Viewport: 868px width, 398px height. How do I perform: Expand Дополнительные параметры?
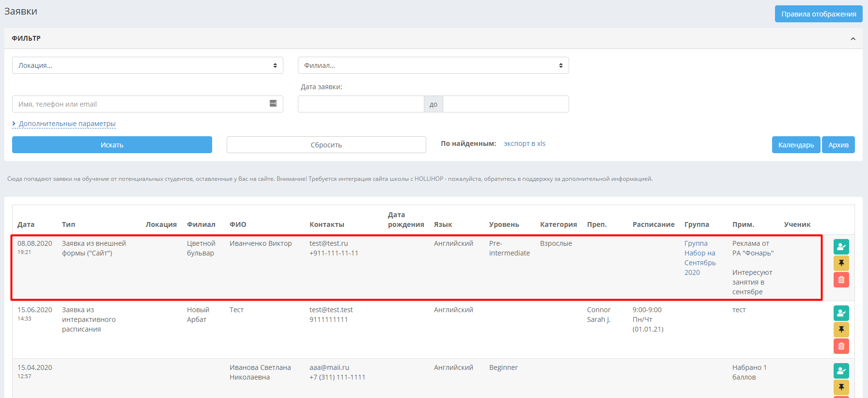[64, 124]
